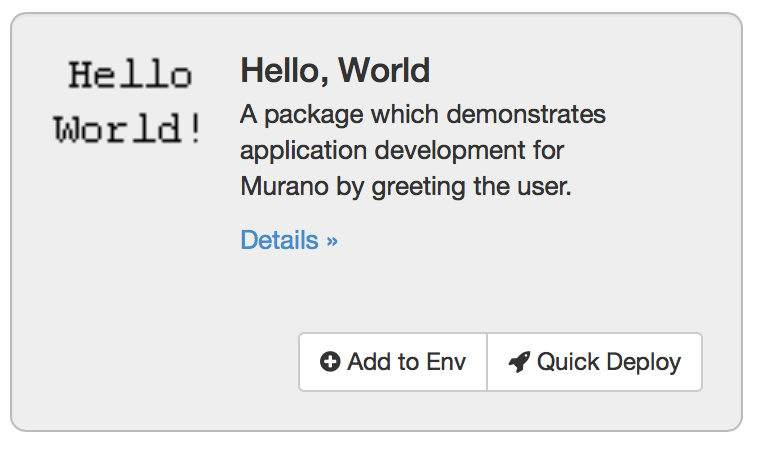Click the word "Hello" in the logo
Screen dimensions: 768x460
point(129,75)
